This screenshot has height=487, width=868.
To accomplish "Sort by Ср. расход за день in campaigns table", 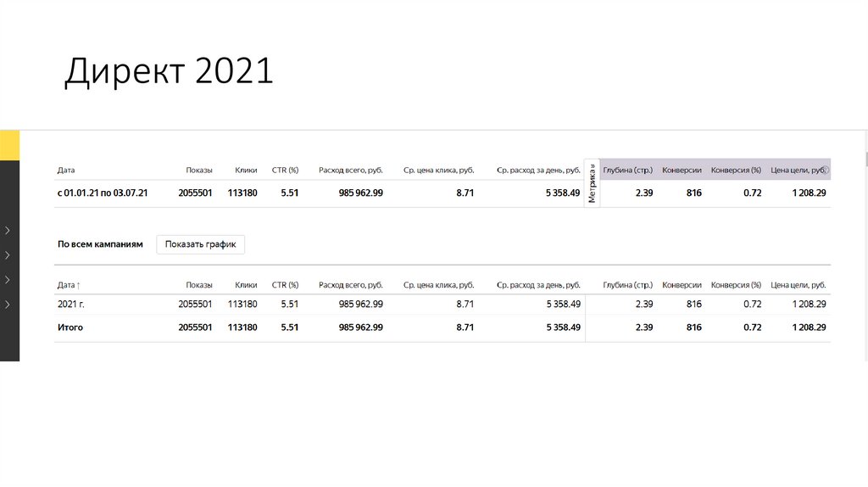I will 538,285.
